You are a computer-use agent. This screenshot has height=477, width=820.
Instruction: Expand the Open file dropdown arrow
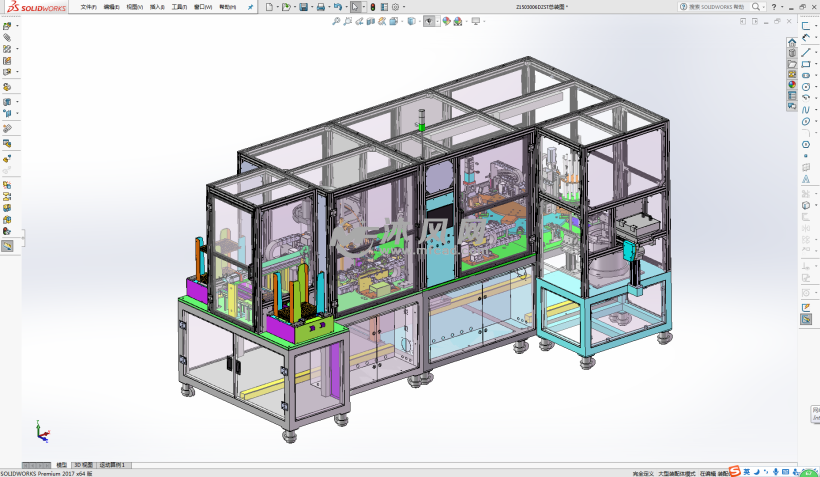coord(294,7)
